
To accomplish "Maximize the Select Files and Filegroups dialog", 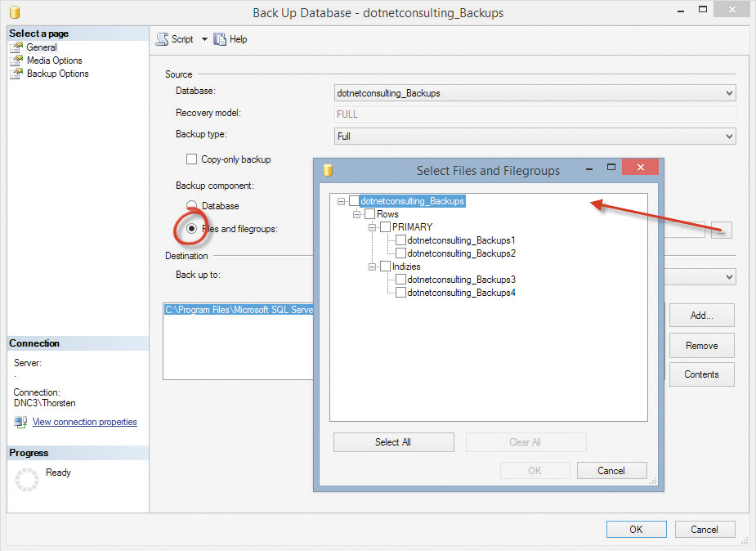I will pyautogui.click(x=611, y=168).
